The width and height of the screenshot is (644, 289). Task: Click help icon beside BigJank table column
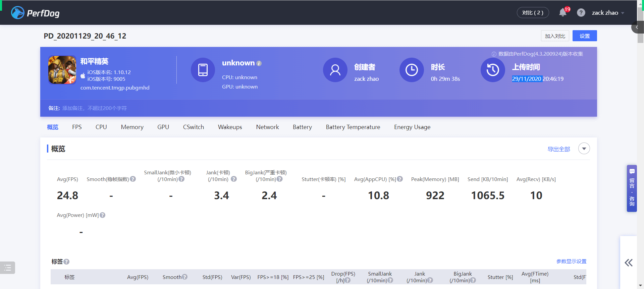[473, 280]
